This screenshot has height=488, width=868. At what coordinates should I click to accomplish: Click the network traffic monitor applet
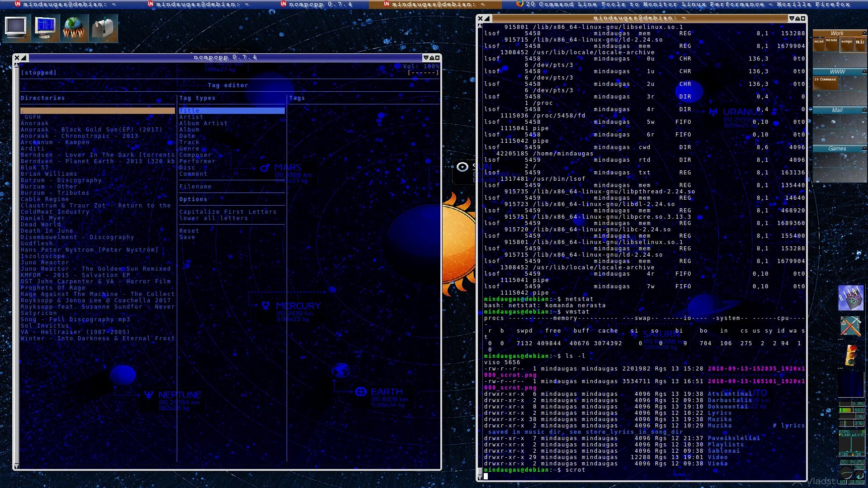pyautogui.click(x=851, y=443)
